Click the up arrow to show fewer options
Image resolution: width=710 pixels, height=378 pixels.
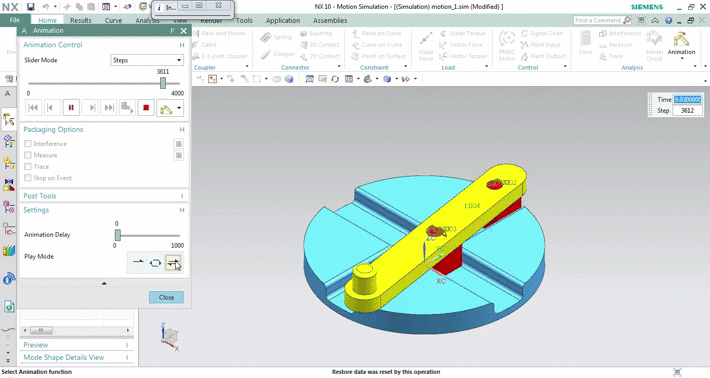104,283
